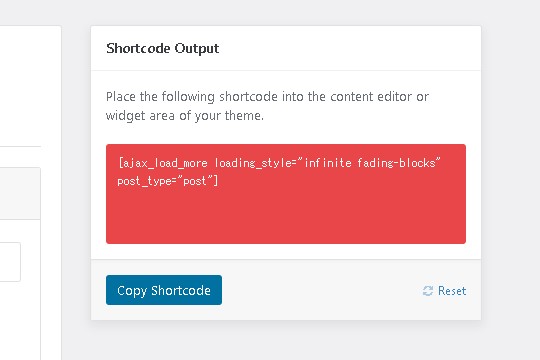Click the opening bracket of the shortcode

pos(120,163)
